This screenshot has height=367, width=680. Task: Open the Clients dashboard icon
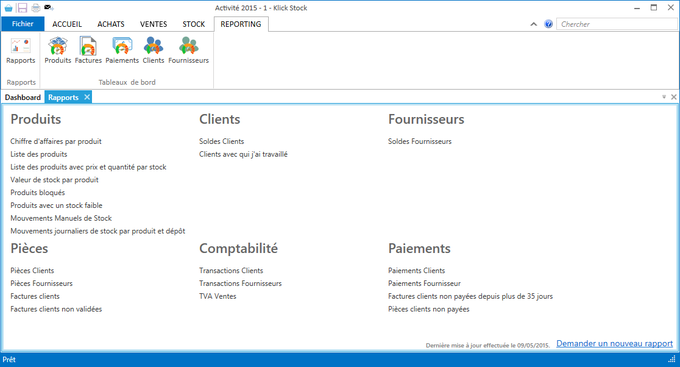pyautogui.click(x=154, y=51)
